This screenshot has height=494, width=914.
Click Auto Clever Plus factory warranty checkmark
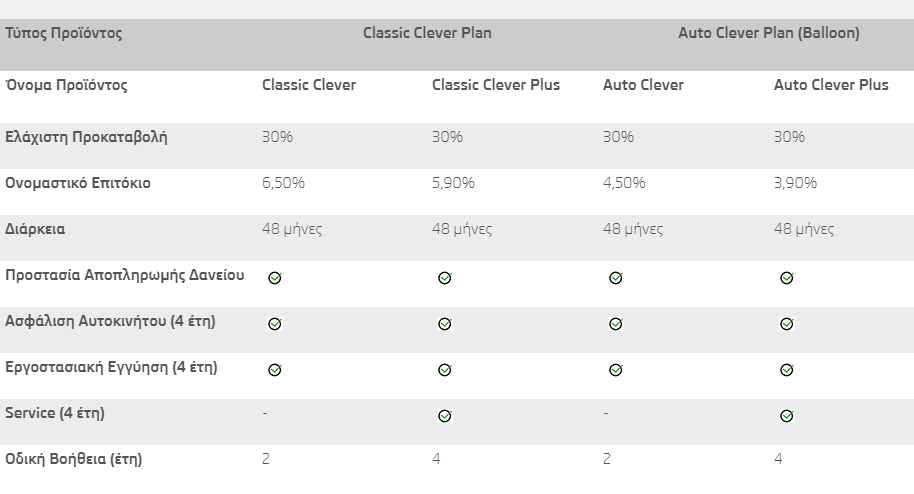787,370
